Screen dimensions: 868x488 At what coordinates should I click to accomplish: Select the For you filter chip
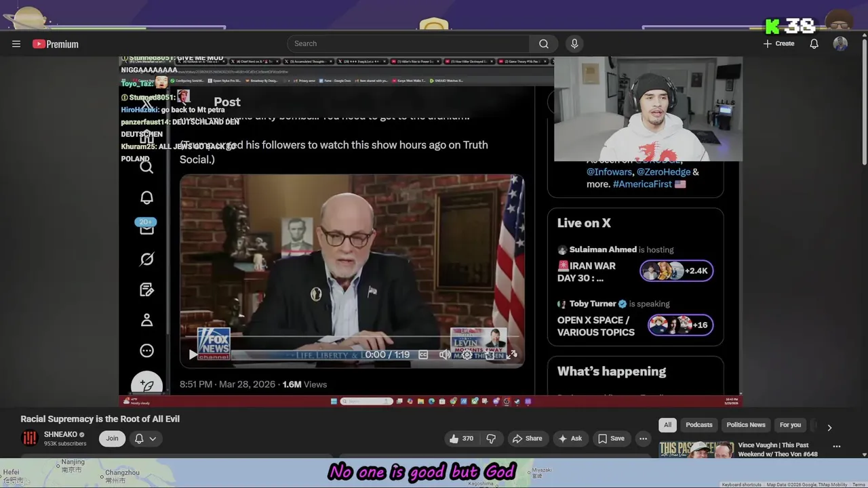click(x=790, y=425)
